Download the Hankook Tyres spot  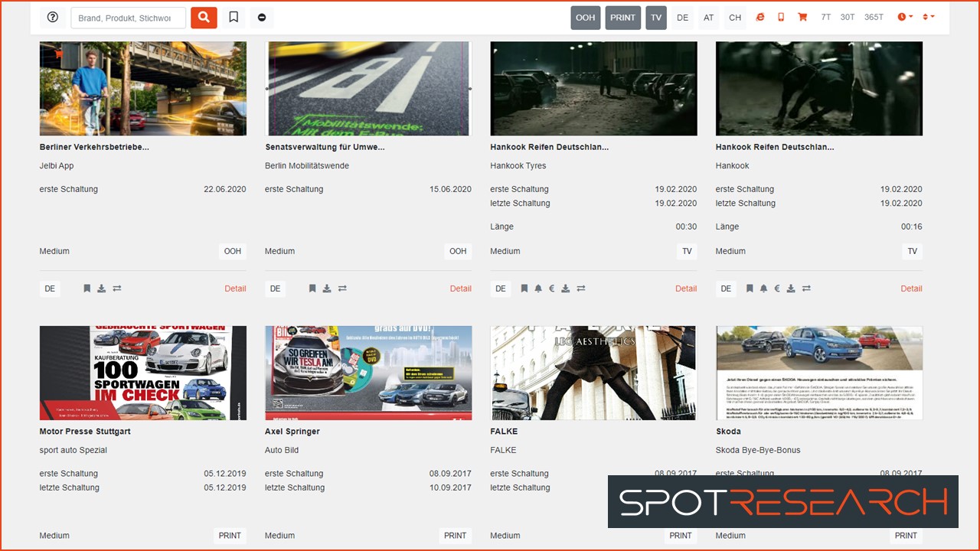click(566, 289)
